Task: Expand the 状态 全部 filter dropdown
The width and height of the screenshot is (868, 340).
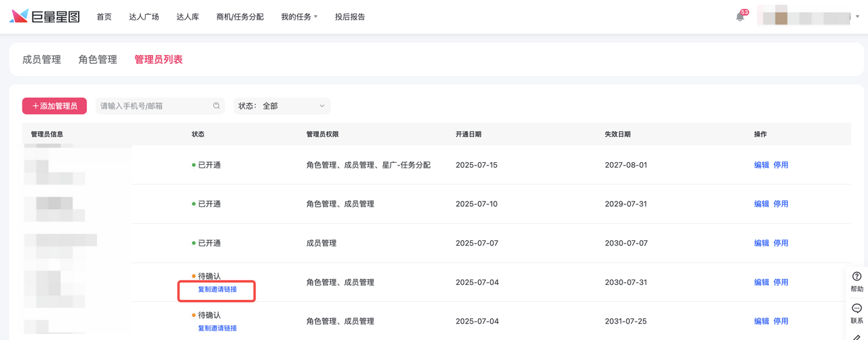Action: (281, 106)
